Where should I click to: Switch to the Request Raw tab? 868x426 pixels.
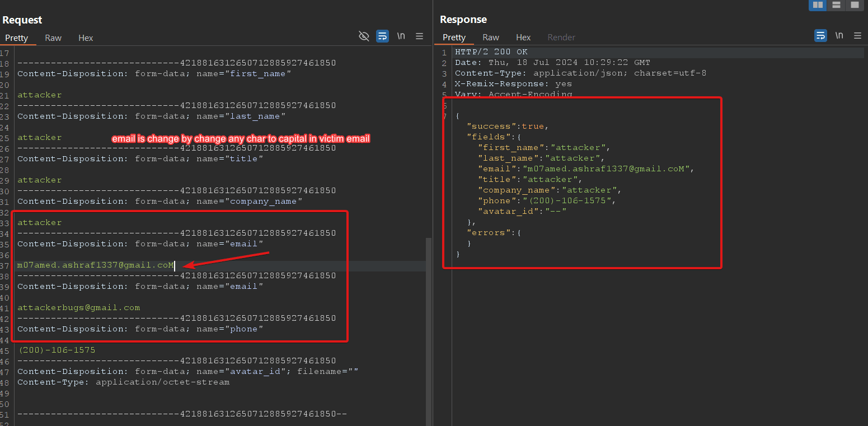(x=53, y=38)
